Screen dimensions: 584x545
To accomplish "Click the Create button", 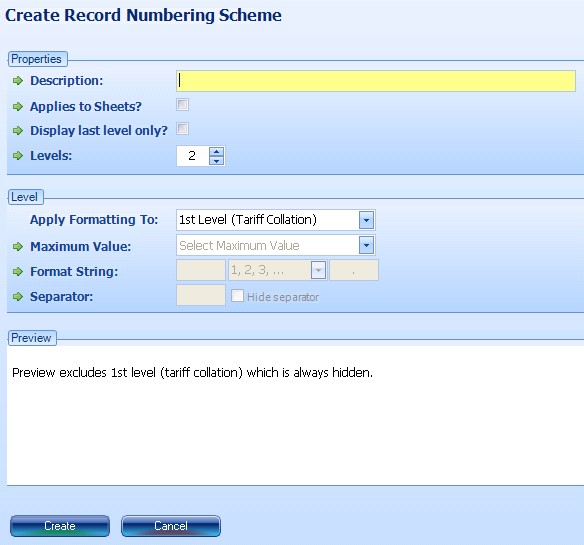I will 60,526.
